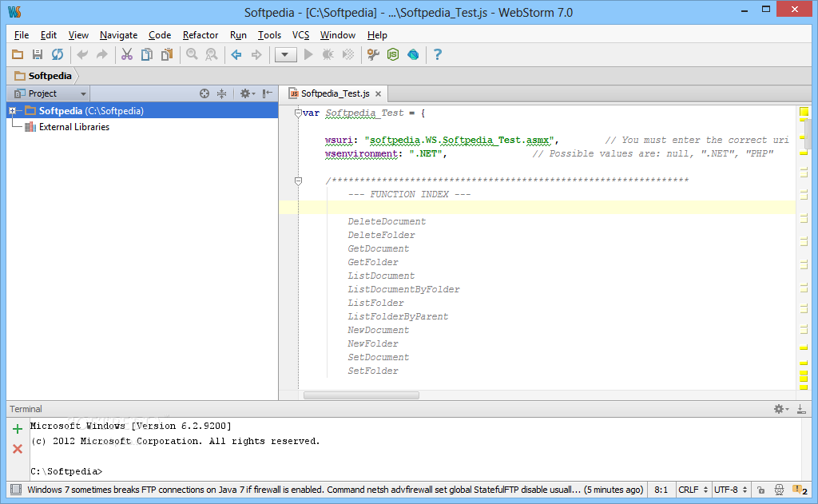Click Collapse All icon in Project panel
This screenshot has width=818, height=504.
tap(222, 93)
